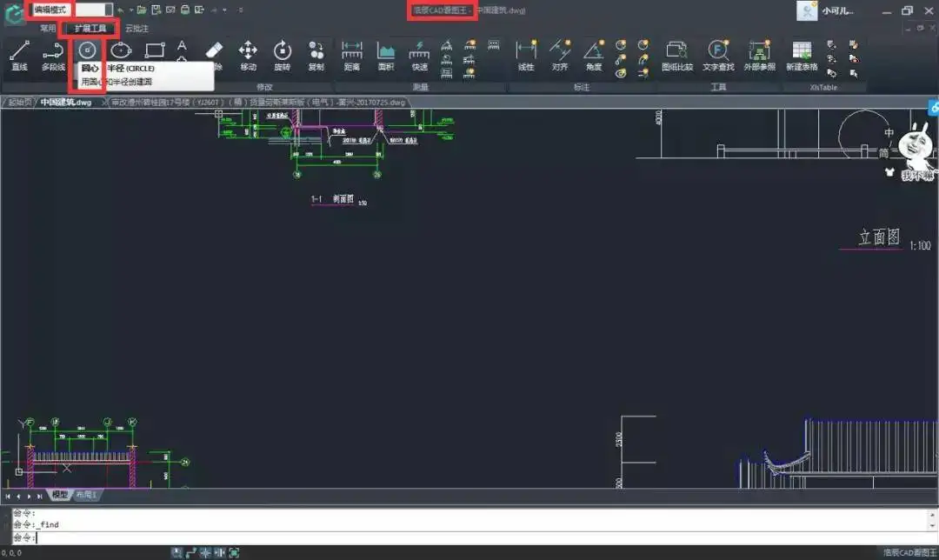This screenshot has width=939, height=560.
Task: Expand the quick access toolbar customize arrow
Action: [x=241, y=10]
